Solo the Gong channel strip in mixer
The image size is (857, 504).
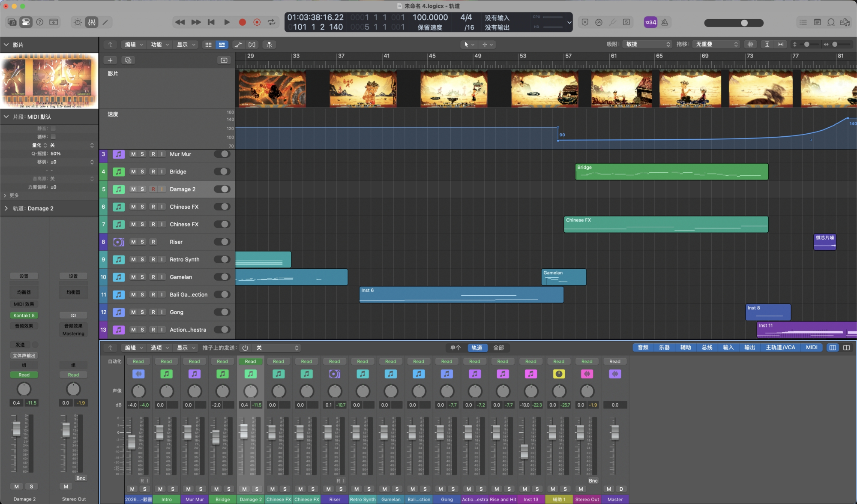pyautogui.click(x=453, y=489)
